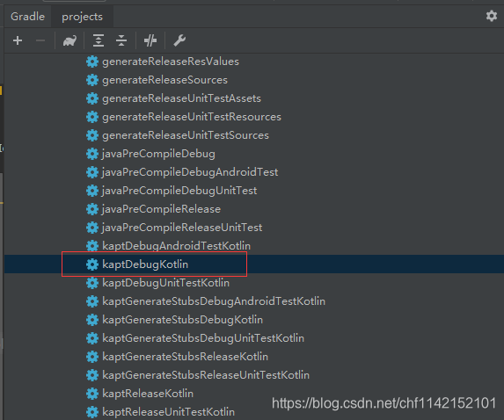The image size is (504, 420).
Task: Click gear icon beside javaPreCompileDebug
Action: (92, 154)
